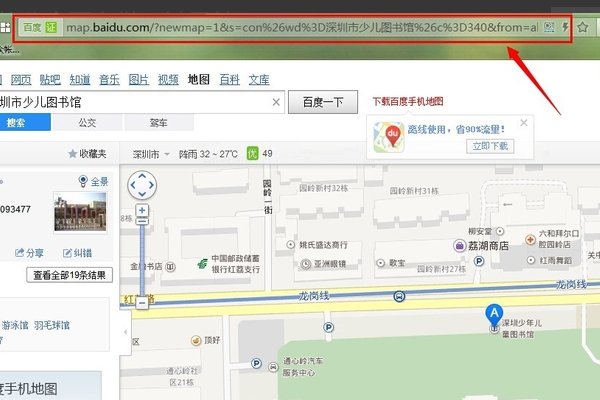The height and width of the screenshot is (400, 600).
Task: Click the 收藏夹 favorites star
Action: tap(72, 154)
